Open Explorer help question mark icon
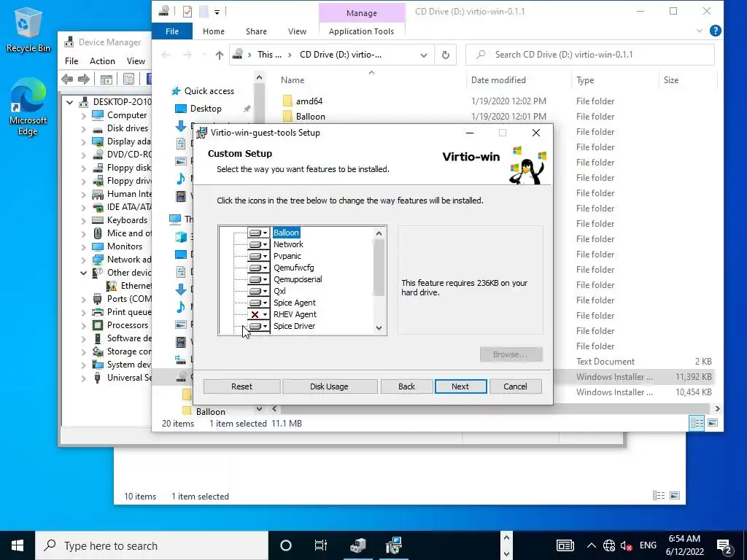 715,31
